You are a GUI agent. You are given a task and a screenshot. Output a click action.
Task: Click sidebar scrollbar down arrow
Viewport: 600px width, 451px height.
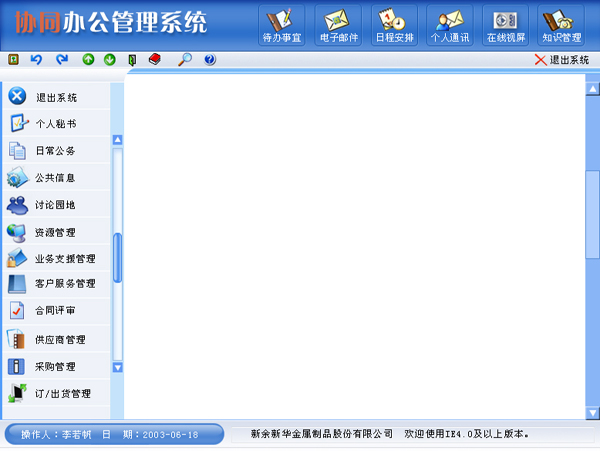point(118,368)
